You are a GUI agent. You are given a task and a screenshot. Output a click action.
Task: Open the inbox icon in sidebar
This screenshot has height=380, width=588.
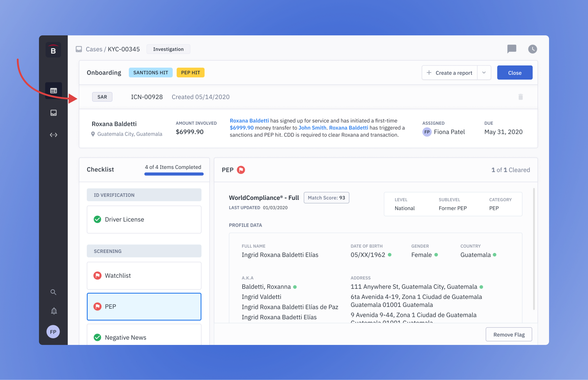[53, 113]
